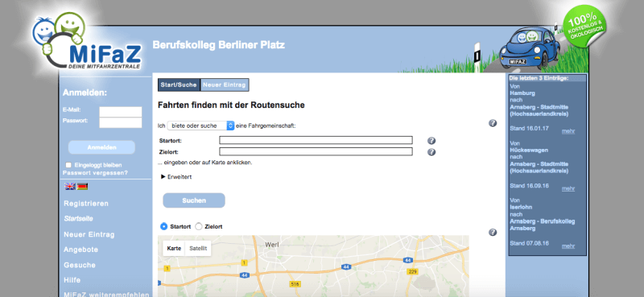Click the Suchen button
This screenshot has width=644, height=297.
[x=194, y=200]
